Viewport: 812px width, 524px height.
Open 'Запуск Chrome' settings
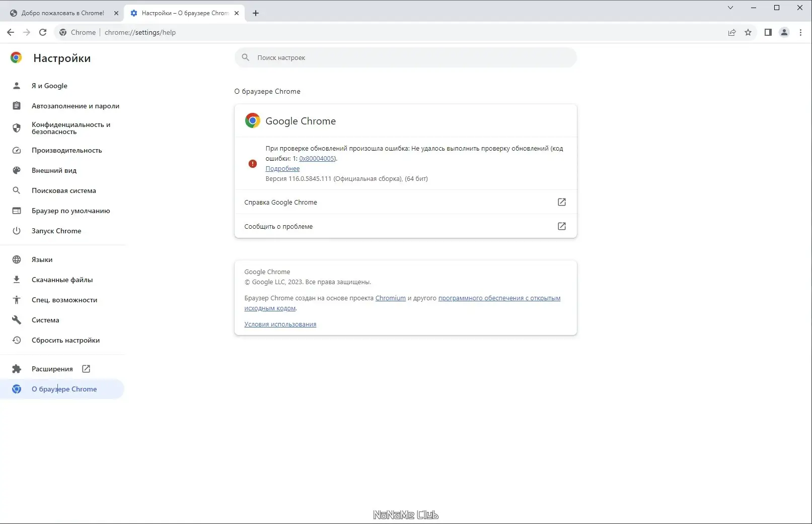click(x=62, y=231)
